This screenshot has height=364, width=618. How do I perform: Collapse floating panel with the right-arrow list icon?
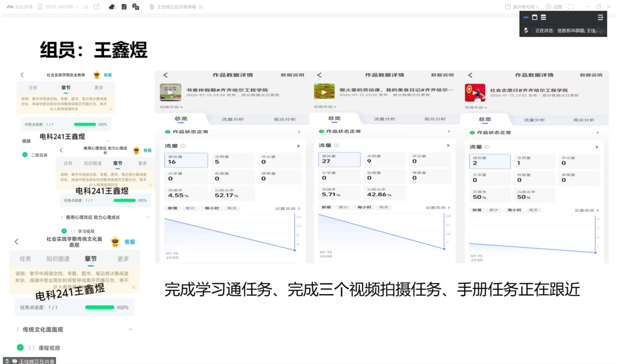pyautogui.click(x=600, y=18)
